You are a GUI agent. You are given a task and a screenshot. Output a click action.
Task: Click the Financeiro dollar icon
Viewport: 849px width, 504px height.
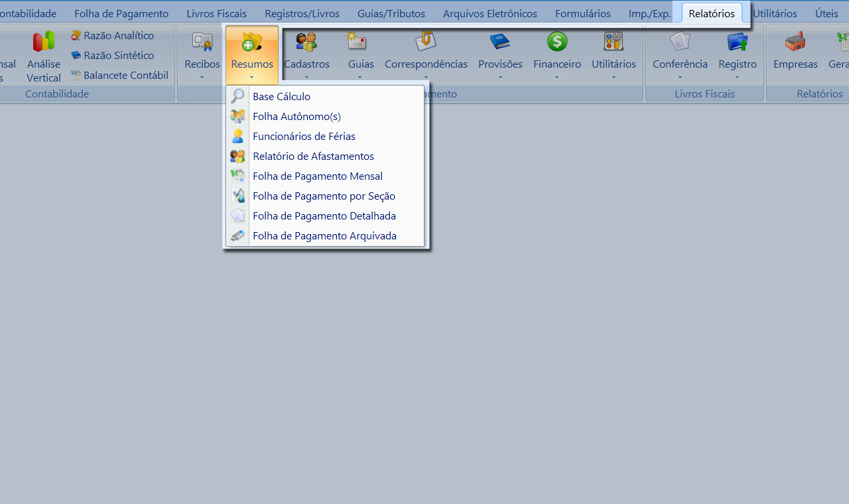pyautogui.click(x=557, y=42)
